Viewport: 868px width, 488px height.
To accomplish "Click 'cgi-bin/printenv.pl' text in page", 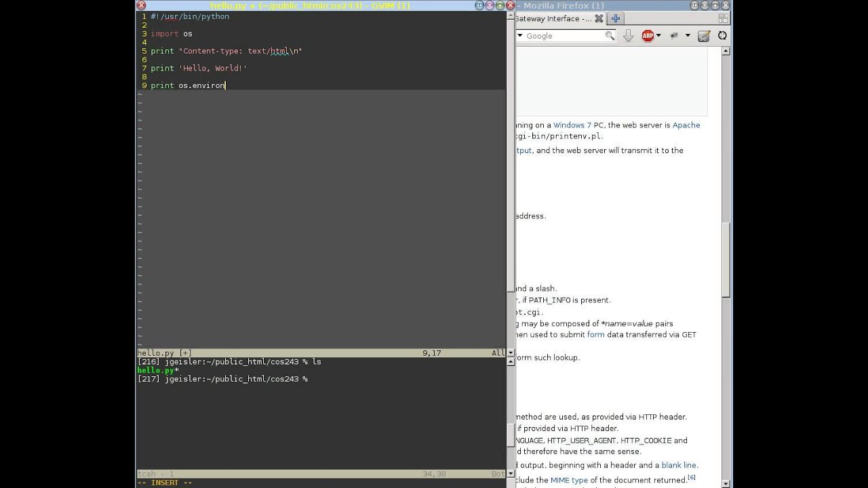I will (559, 136).
